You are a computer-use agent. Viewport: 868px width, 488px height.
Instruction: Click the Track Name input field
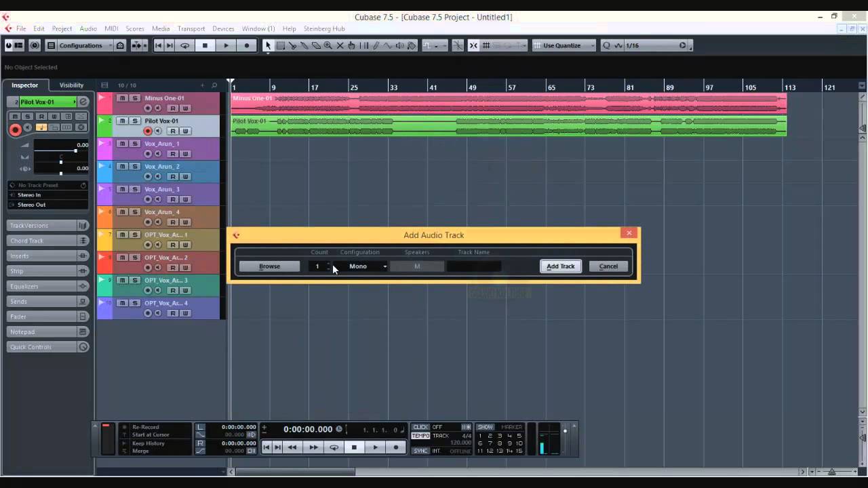[x=474, y=266]
